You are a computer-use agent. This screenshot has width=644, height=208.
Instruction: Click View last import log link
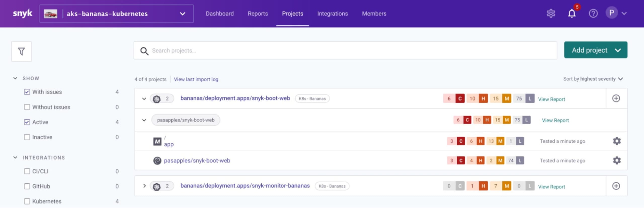[x=196, y=79]
